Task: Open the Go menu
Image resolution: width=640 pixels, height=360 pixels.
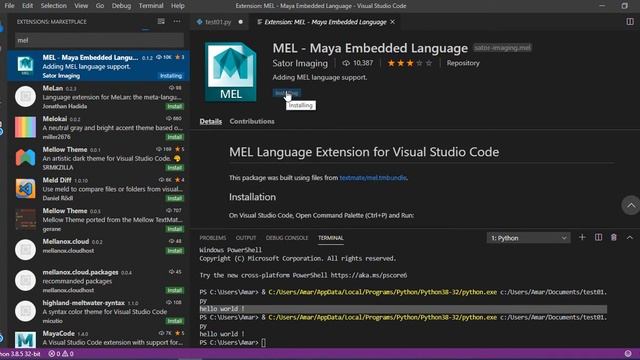Action: [x=100, y=6]
